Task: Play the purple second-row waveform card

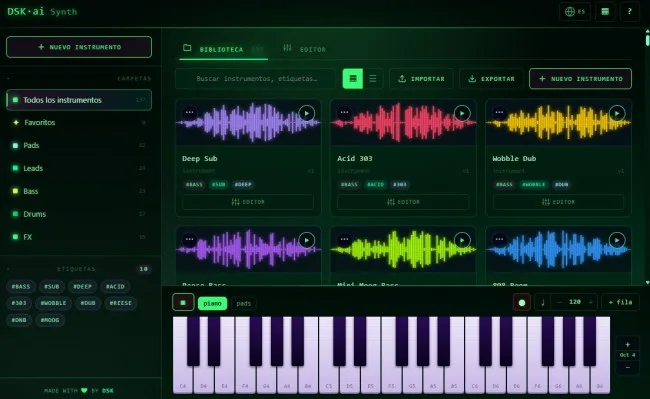Action: click(x=307, y=240)
